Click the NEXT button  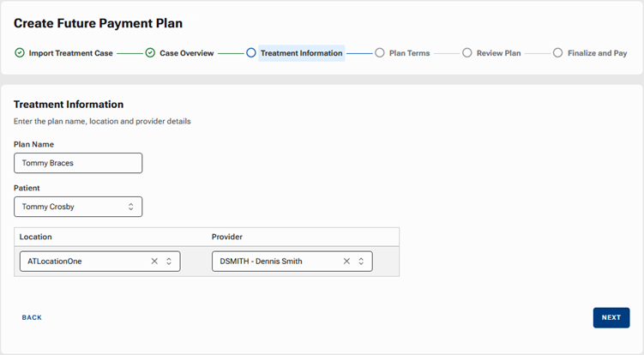point(611,317)
